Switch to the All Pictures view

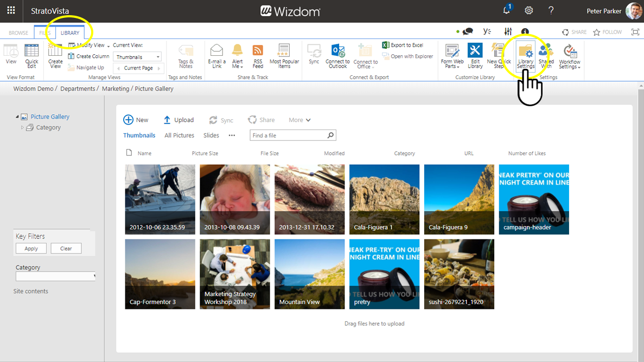pyautogui.click(x=179, y=135)
